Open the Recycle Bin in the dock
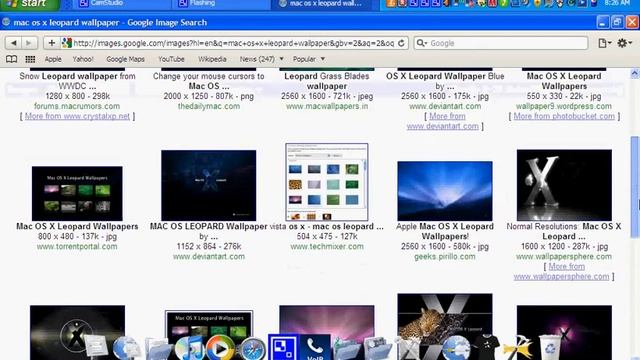 551,348
